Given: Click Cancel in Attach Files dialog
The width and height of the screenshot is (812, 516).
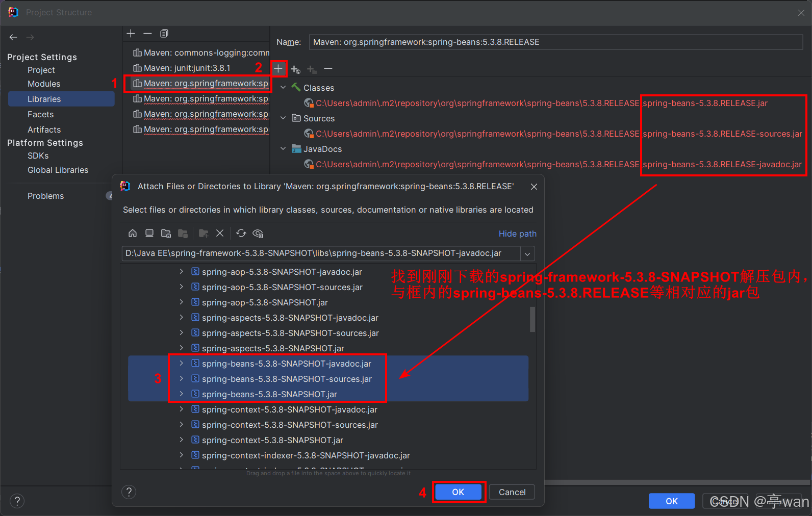Looking at the screenshot, I should point(512,492).
